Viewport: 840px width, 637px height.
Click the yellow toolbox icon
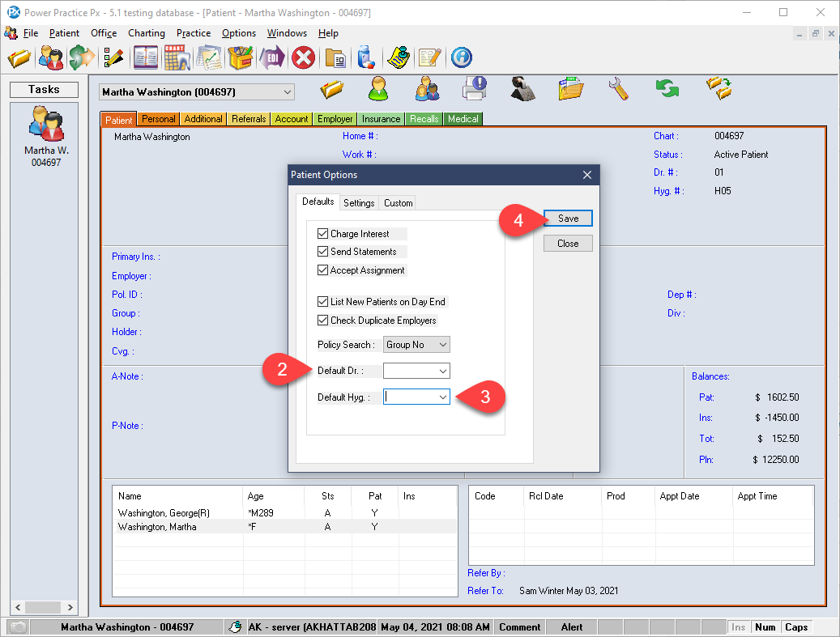(x=241, y=57)
